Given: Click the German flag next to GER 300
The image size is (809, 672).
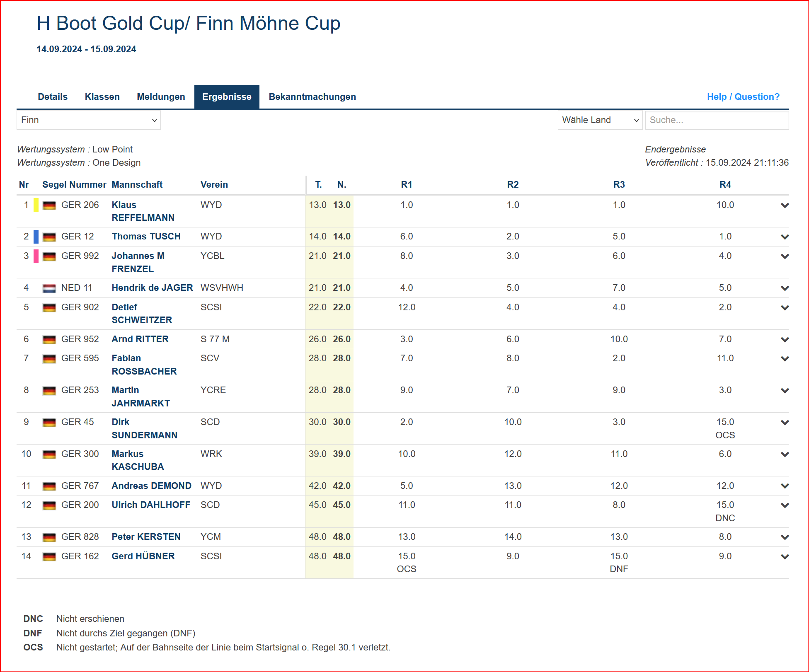Looking at the screenshot, I should point(49,454).
